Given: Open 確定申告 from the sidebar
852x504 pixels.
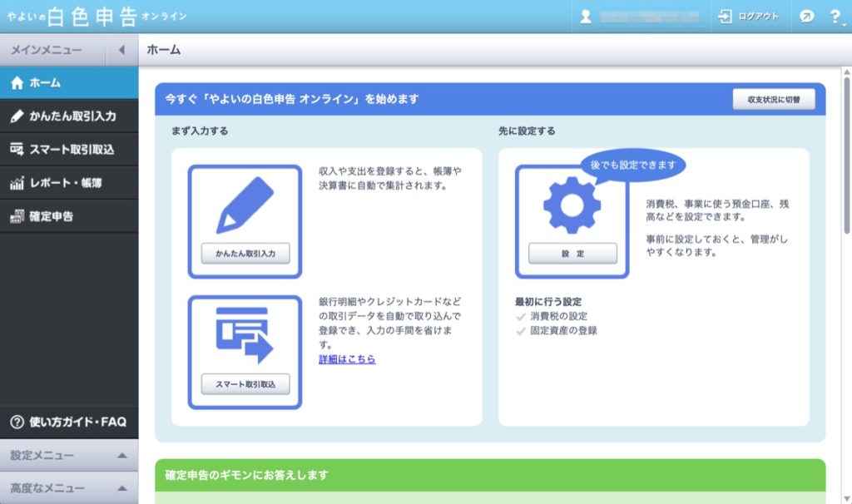Looking at the screenshot, I should (69, 216).
